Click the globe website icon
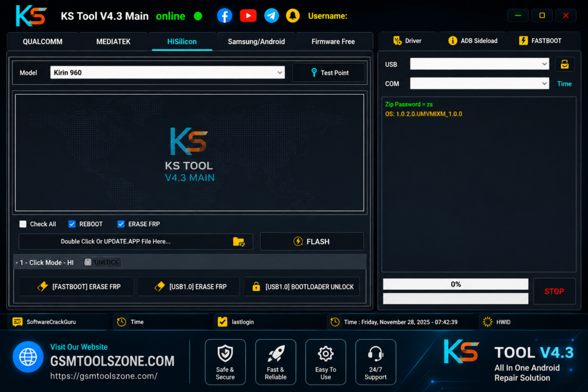The width and height of the screenshot is (588, 392). point(28,357)
